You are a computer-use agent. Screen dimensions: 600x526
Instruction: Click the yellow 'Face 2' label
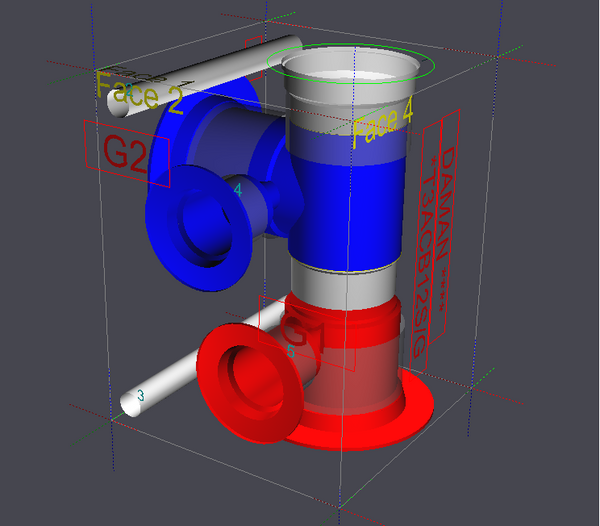click(x=139, y=92)
